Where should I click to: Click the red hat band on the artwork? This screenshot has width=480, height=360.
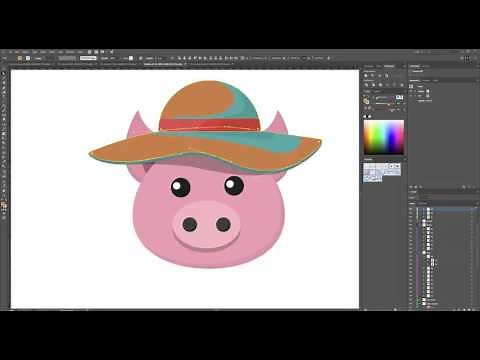(x=209, y=125)
